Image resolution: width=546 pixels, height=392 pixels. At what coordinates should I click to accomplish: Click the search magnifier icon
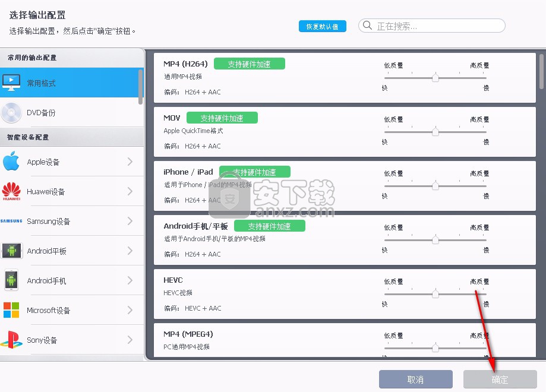pos(367,25)
